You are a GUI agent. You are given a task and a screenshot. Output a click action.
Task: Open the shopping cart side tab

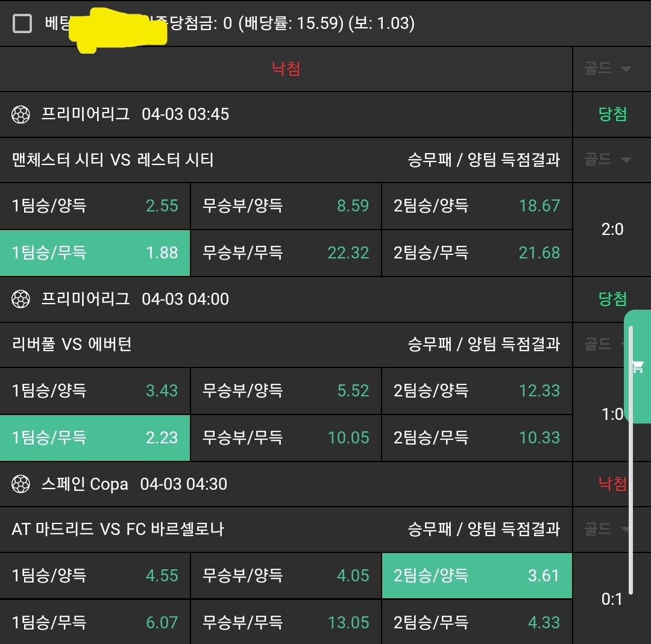click(638, 366)
